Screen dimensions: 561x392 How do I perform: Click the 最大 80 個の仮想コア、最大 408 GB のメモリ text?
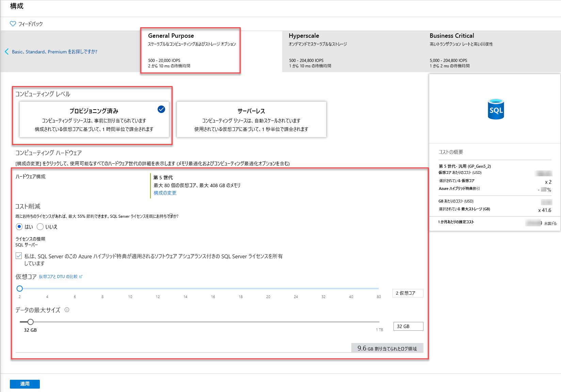[x=197, y=185]
